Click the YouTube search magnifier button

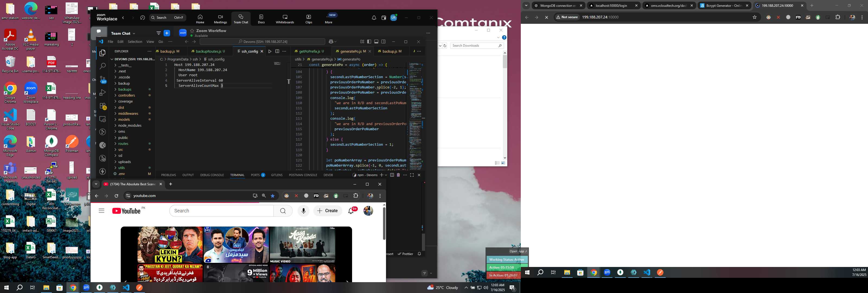point(283,211)
